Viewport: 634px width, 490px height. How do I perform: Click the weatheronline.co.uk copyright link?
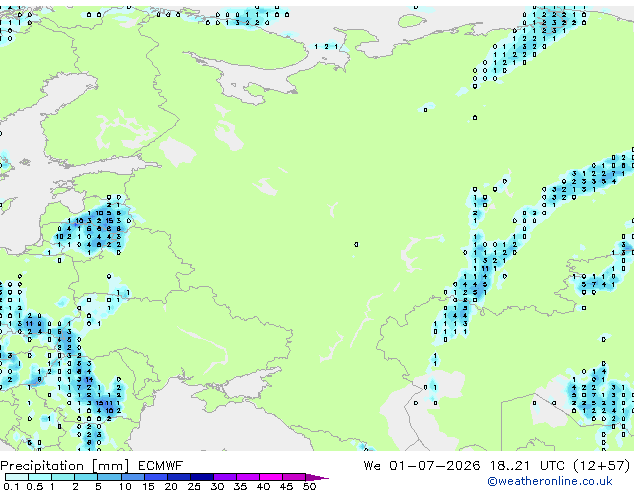[x=550, y=481]
